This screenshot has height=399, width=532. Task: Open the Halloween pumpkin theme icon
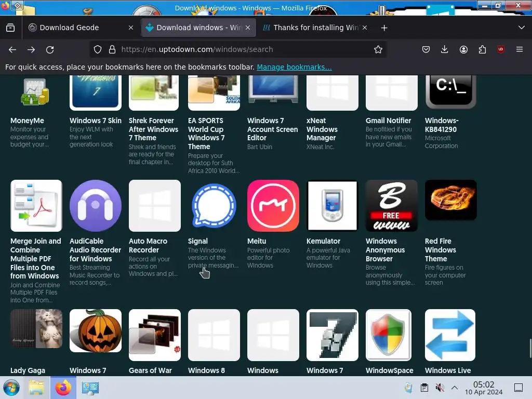coord(96,330)
